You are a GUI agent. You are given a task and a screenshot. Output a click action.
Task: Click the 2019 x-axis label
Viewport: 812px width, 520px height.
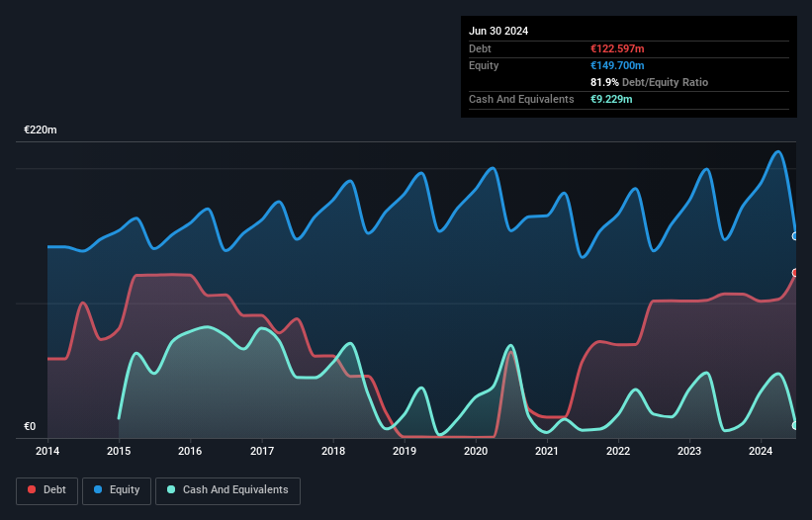(x=405, y=451)
